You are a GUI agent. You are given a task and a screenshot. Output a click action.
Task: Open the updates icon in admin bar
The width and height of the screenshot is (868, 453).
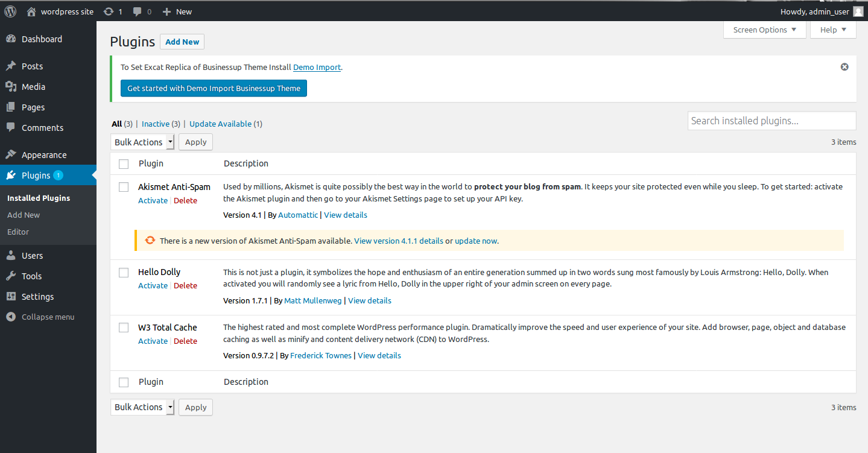[x=109, y=11]
